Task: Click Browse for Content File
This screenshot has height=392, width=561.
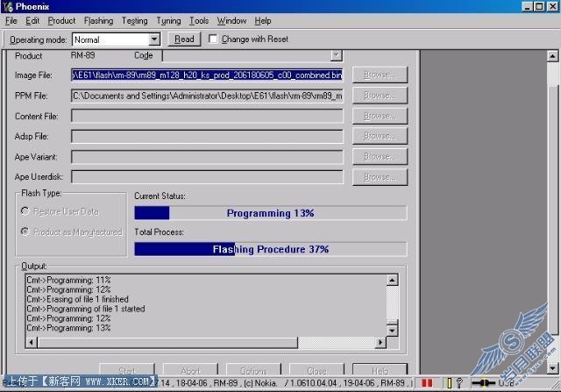Action: pyautogui.click(x=380, y=116)
